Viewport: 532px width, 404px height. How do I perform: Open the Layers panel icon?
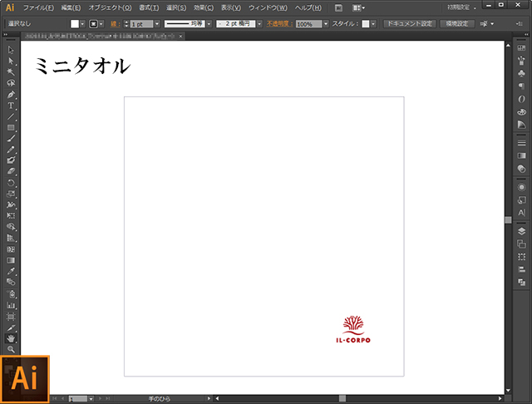coord(521,230)
